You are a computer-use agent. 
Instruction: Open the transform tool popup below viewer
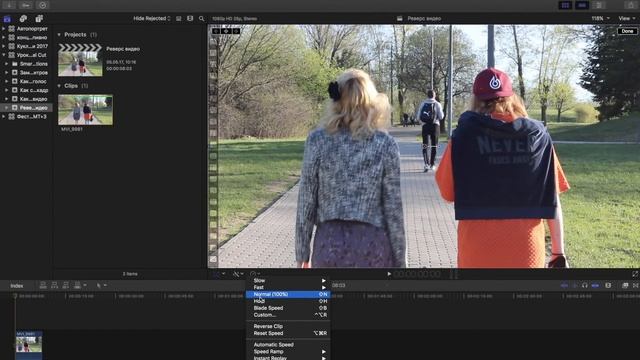click(220, 274)
